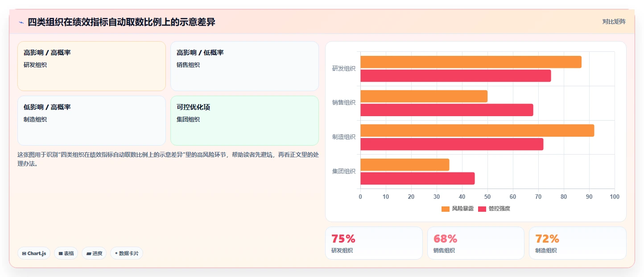
Task: Select the 高影响 / 高概率 研发组织 card
Action: (x=91, y=66)
